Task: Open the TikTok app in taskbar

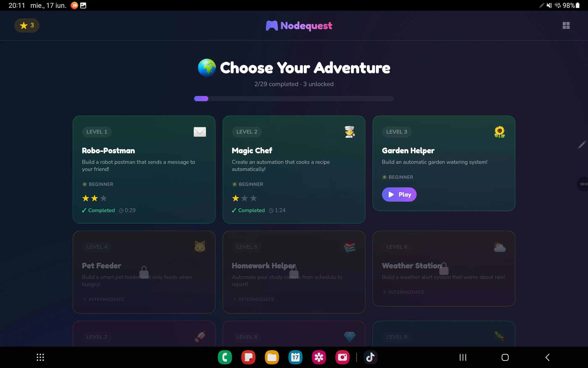Action: pyautogui.click(x=370, y=357)
